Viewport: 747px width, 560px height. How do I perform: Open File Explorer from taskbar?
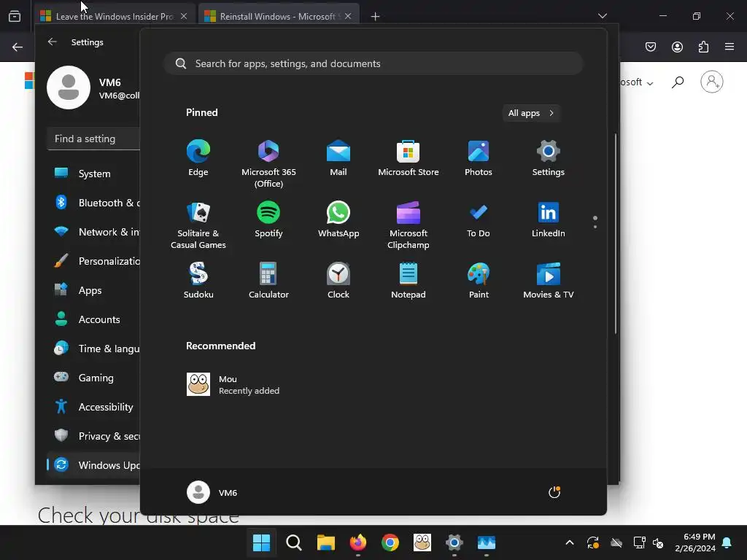pos(326,542)
